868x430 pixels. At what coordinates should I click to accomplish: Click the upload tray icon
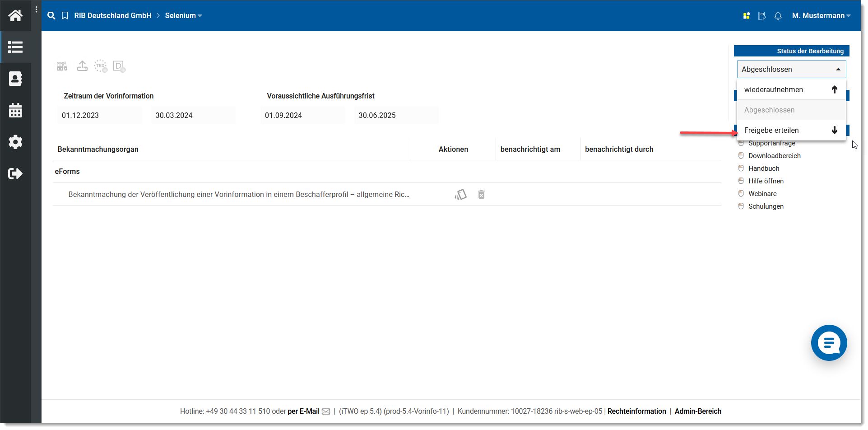point(82,66)
